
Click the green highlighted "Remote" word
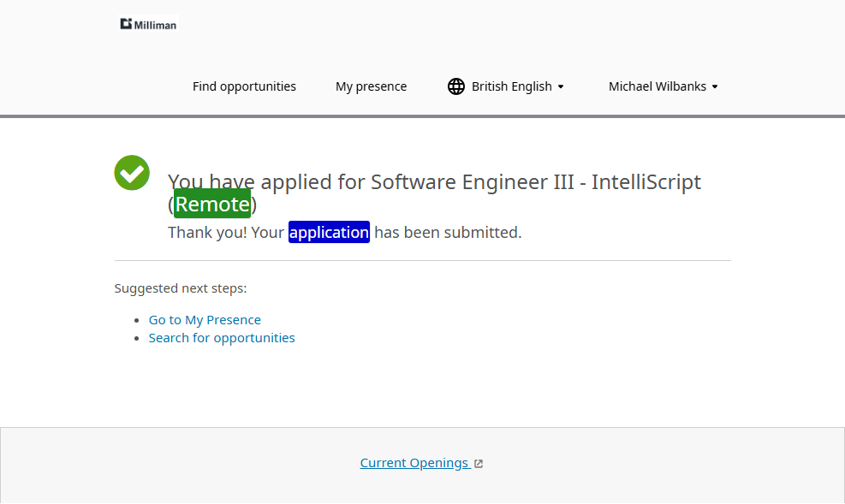coord(212,205)
